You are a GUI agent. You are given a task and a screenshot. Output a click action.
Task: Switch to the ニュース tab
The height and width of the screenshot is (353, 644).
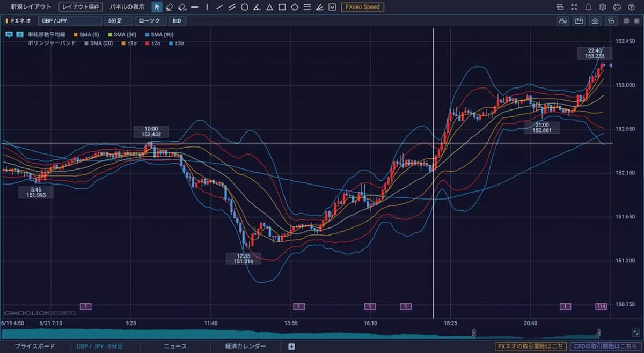tap(175, 347)
